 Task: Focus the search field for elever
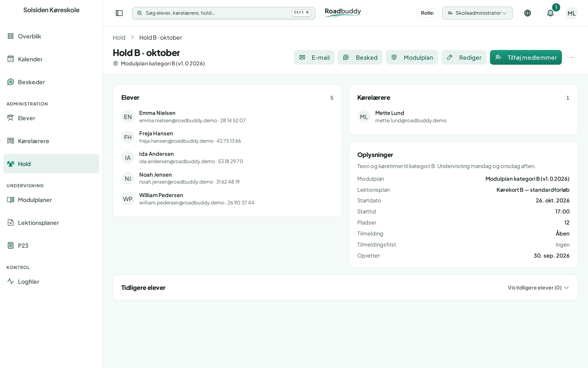click(x=224, y=13)
